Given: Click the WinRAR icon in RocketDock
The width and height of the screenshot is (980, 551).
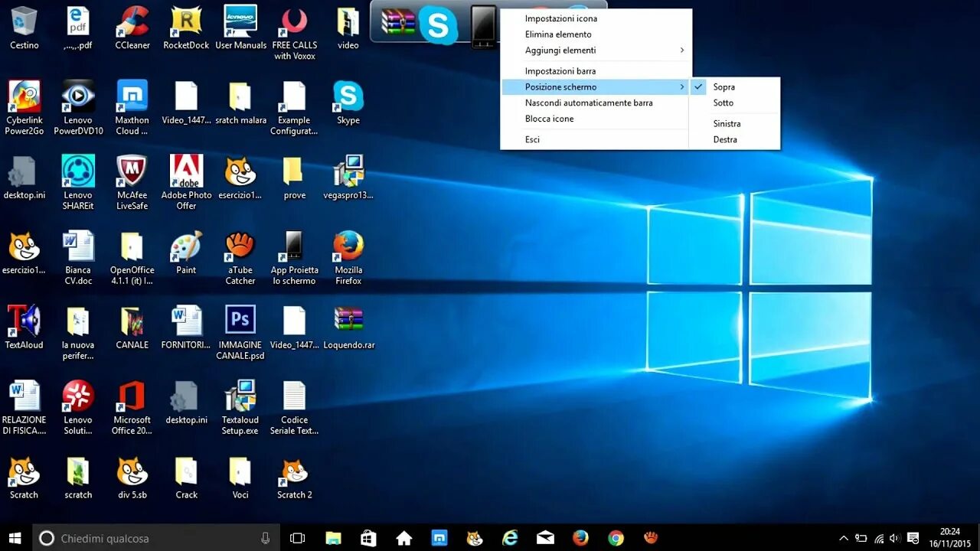Looking at the screenshot, I should 398,23.
